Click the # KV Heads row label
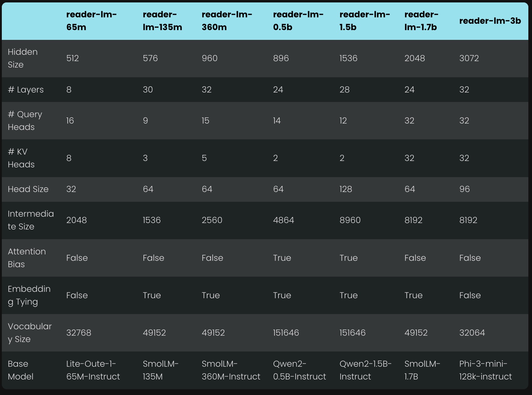This screenshot has height=395, width=532. click(21, 158)
